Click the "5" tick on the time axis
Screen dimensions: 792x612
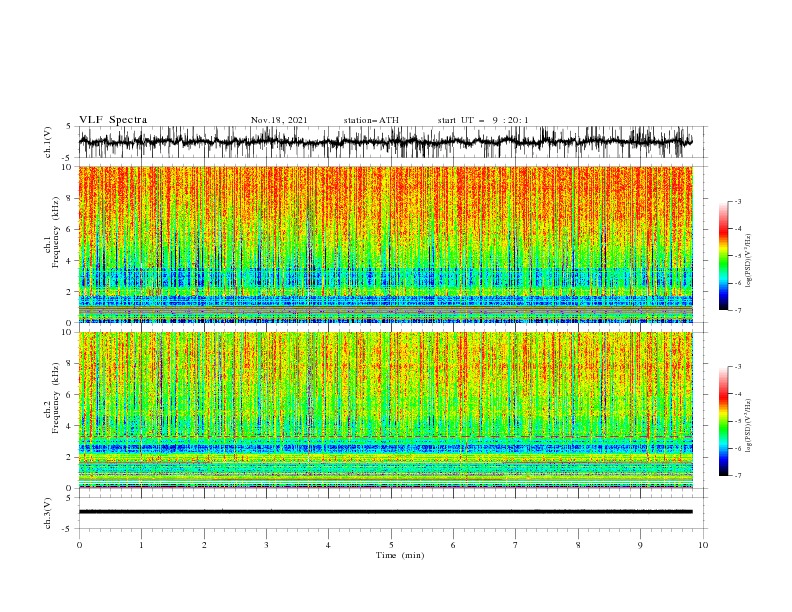click(391, 545)
